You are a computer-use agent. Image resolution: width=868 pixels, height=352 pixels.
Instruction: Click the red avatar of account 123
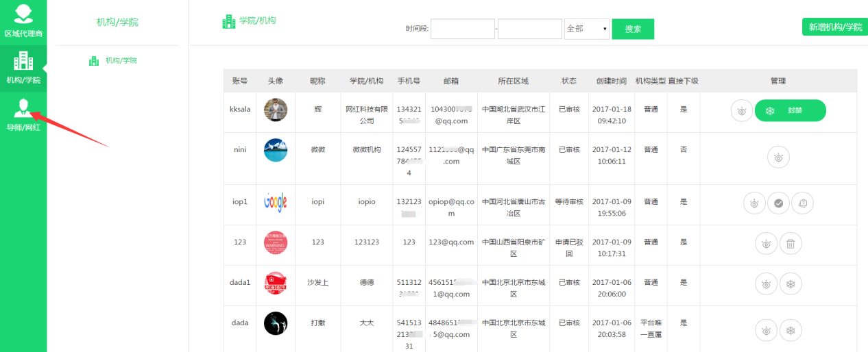click(276, 242)
